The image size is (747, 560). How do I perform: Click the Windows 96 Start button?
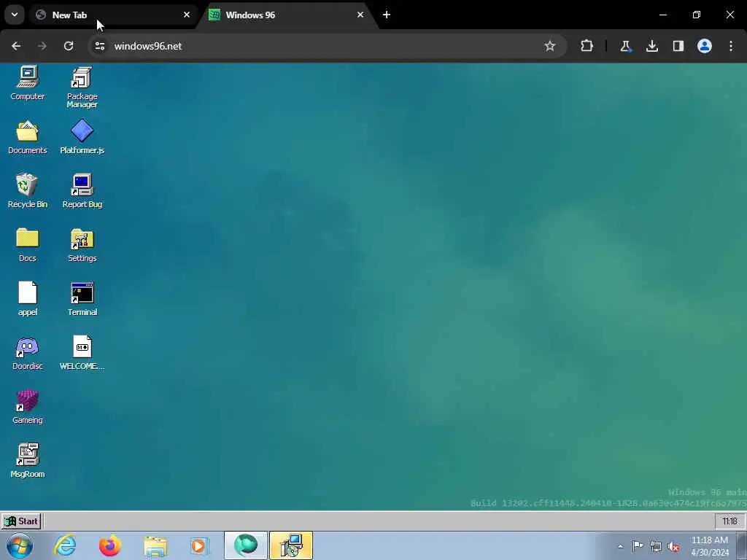[x=21, y=521]
